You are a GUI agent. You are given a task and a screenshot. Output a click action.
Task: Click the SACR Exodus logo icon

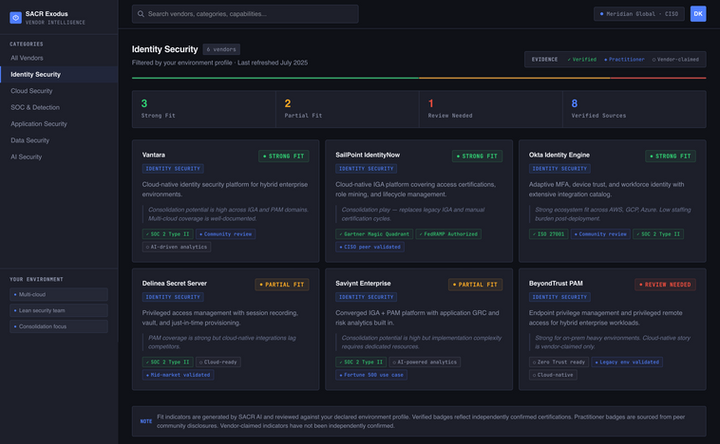(x=16, y=17)
